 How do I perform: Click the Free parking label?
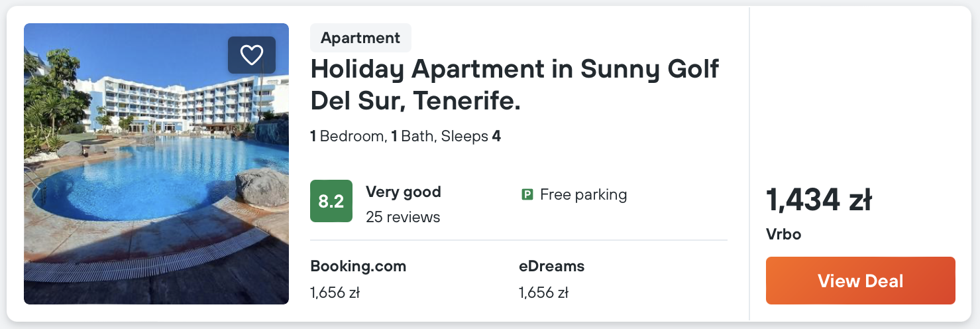pos(583,194)
